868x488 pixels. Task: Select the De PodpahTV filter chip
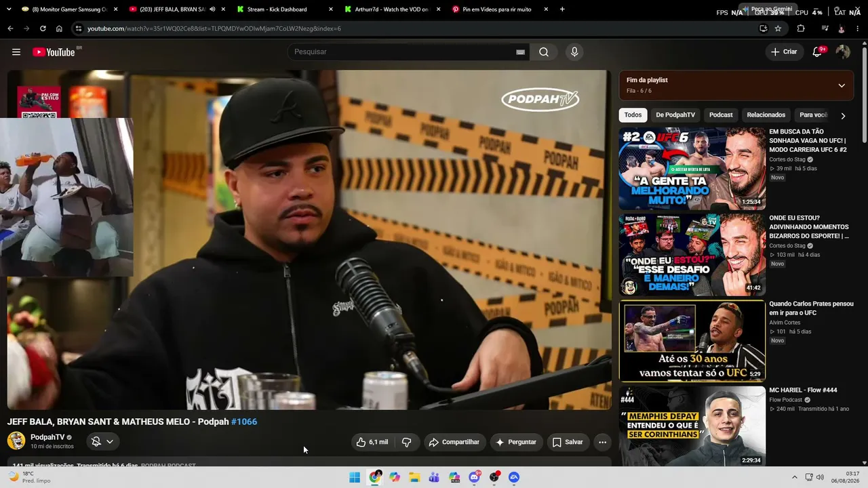[x=675, y=115]
